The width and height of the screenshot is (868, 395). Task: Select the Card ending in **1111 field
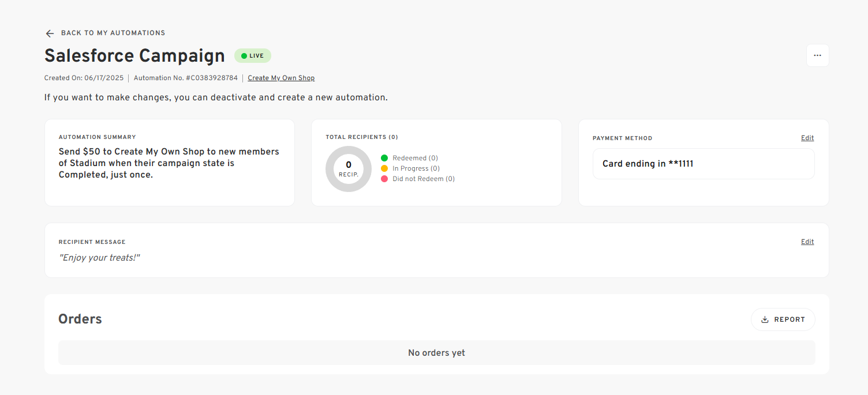704,164
